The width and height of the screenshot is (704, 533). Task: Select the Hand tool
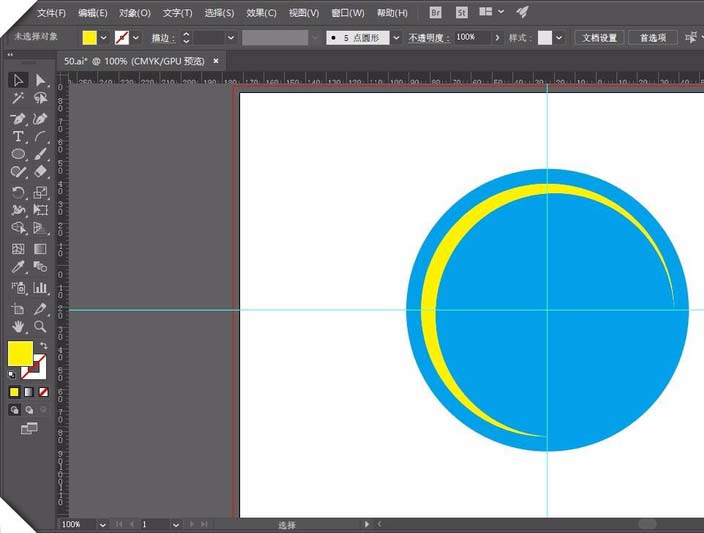point(18,326)
